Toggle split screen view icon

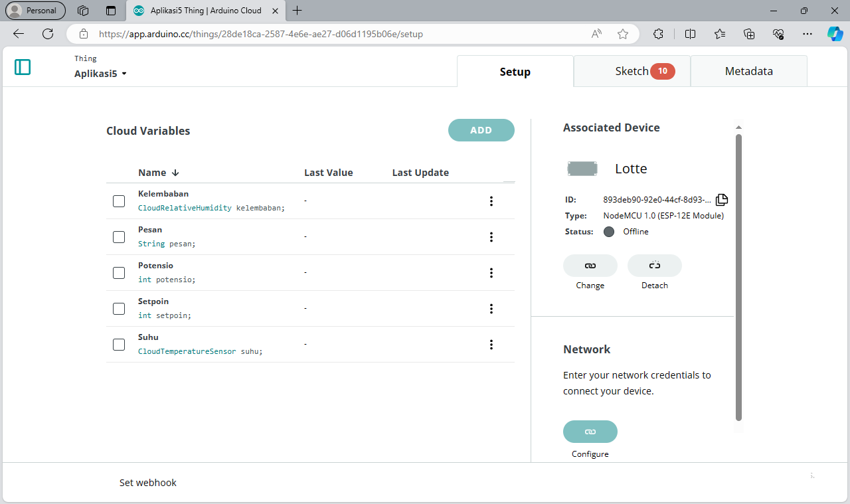pos(690,34)
